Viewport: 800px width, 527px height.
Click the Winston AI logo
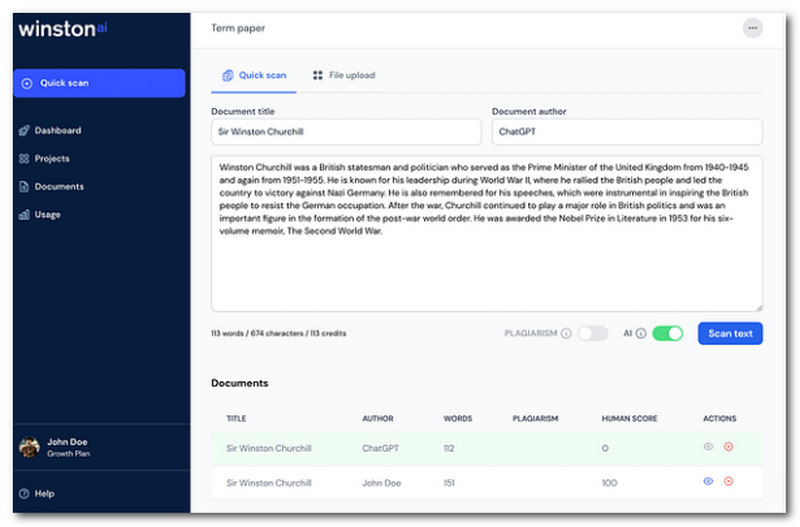62,29
